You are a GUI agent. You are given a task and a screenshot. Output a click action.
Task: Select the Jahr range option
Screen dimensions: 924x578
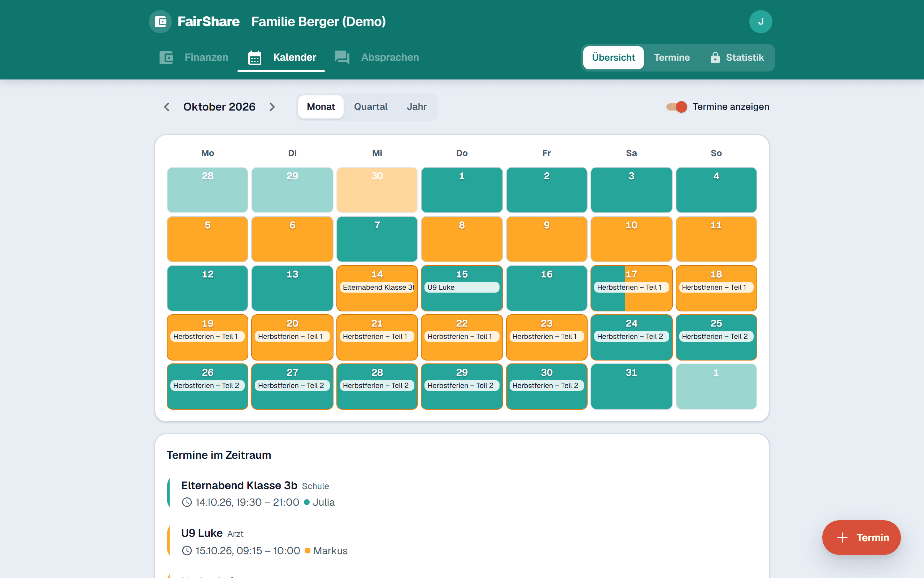[x=417, y=107]
